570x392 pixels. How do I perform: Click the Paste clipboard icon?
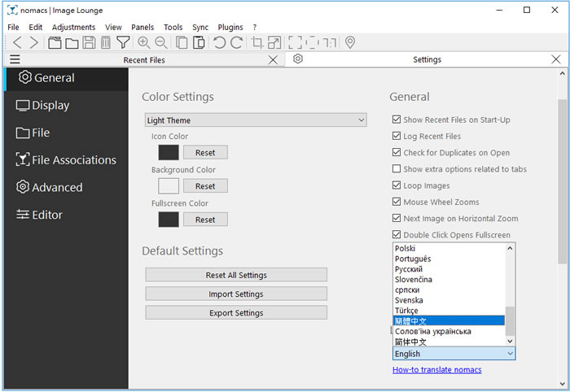pyautogui.click(x=199, y=42)
